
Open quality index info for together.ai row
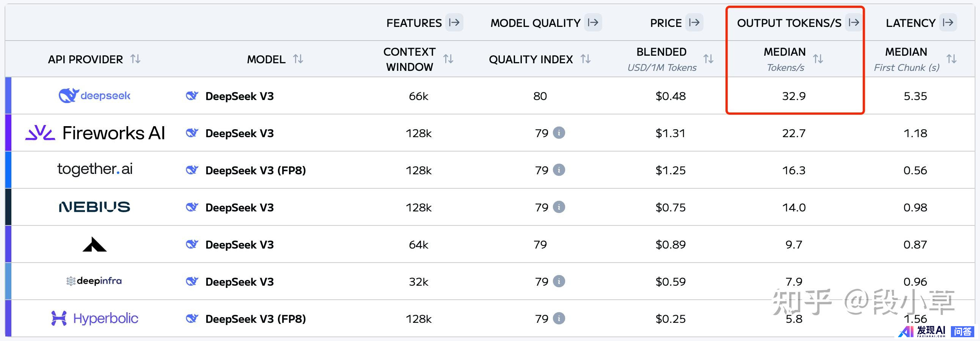[x=559, y=169]
